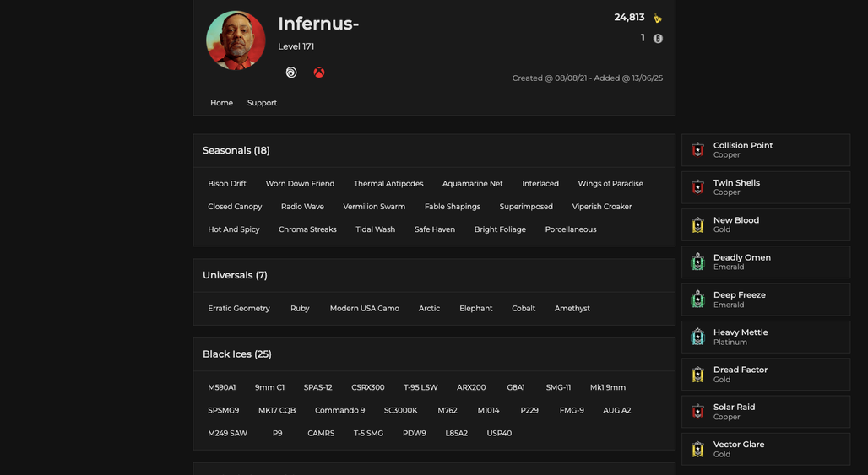
Task: Select Bright Foliage skin
Action: (x=500, y=229)
